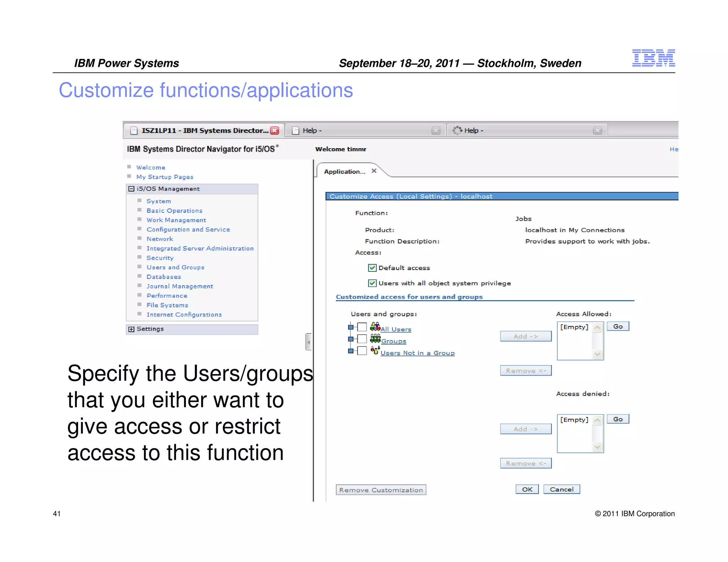Viewport: 728px width, 562px height.
Task: Uncheck the Default access checkbox
Action: 372,268
